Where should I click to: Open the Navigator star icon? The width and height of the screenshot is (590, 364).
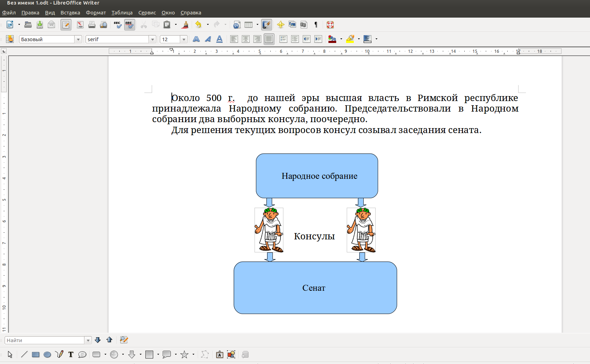coord(281,25)
